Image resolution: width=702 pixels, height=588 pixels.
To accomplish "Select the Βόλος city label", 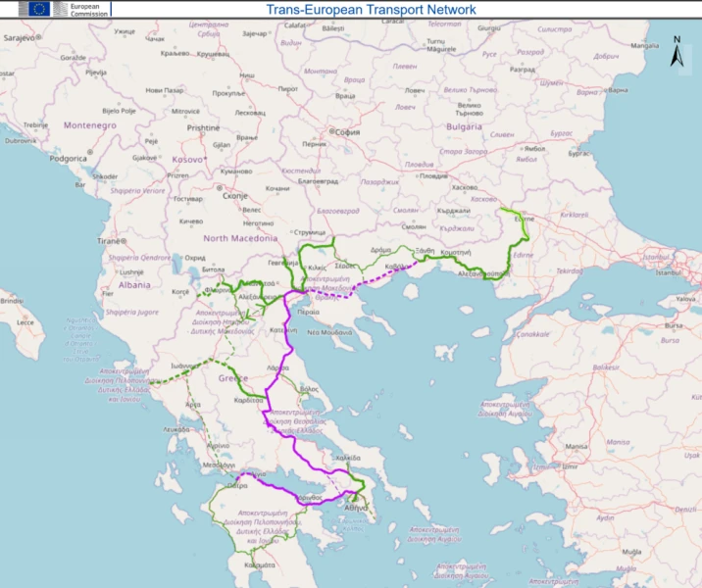I will point(309,389).
